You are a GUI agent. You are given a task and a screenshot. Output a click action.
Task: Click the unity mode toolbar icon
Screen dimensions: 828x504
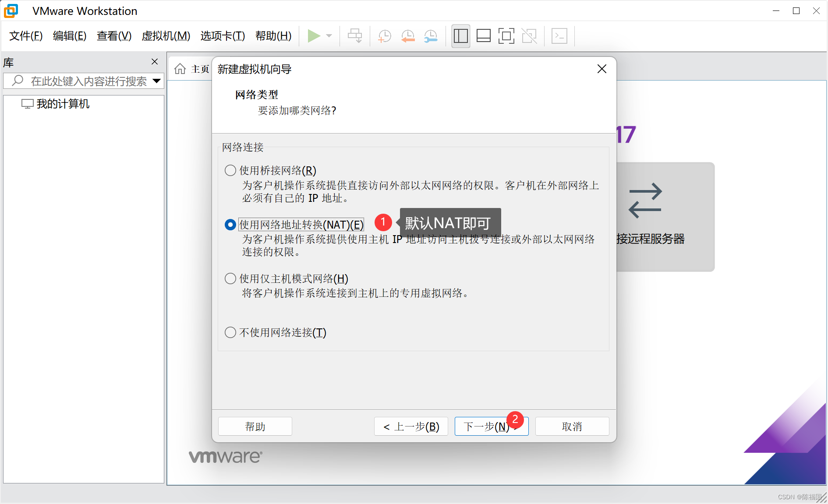click(529, 36)
